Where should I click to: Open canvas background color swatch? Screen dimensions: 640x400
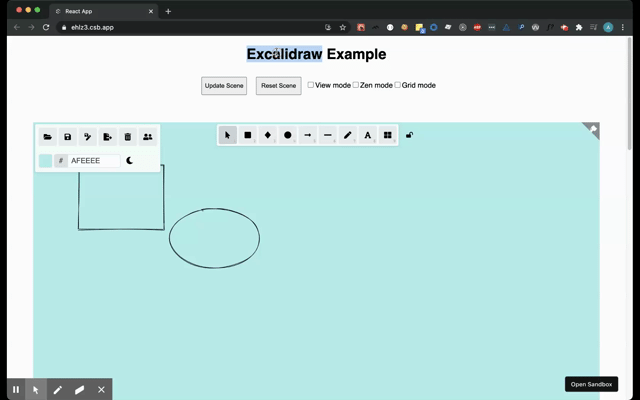45,161
